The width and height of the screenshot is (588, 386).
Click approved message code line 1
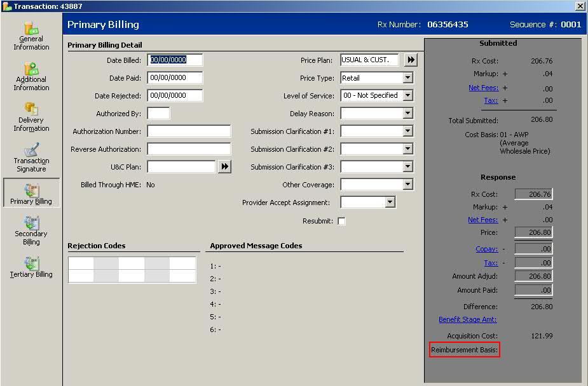coord(215,266)
